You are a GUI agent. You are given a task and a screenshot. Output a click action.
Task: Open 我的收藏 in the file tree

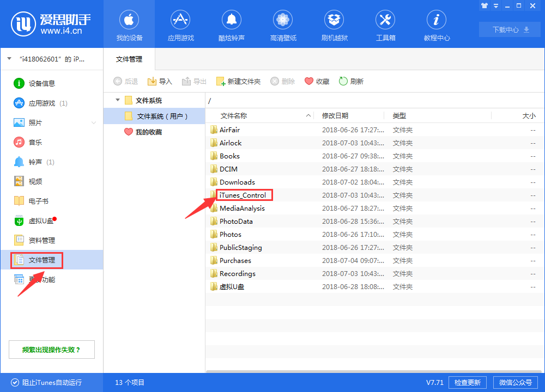[148, 132]
